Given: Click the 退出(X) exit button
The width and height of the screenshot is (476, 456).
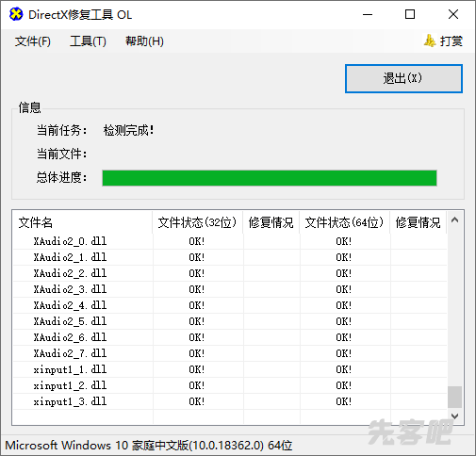Looking at the screenshot, I should [x=403, y=78].
